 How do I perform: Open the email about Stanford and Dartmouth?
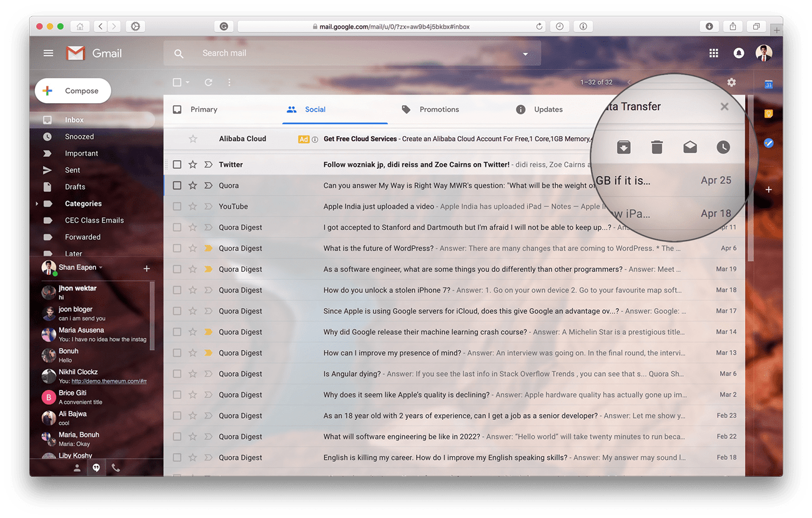454,227
